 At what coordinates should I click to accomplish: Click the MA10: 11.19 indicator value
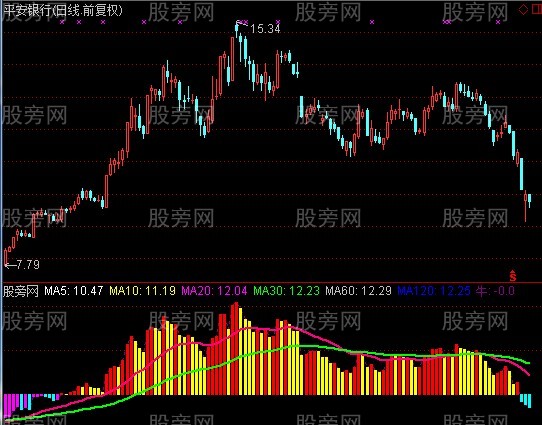click(142, 291)
